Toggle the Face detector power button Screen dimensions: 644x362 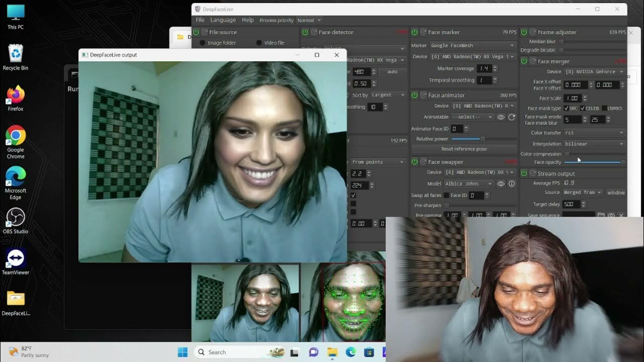(x=305, y=32)
